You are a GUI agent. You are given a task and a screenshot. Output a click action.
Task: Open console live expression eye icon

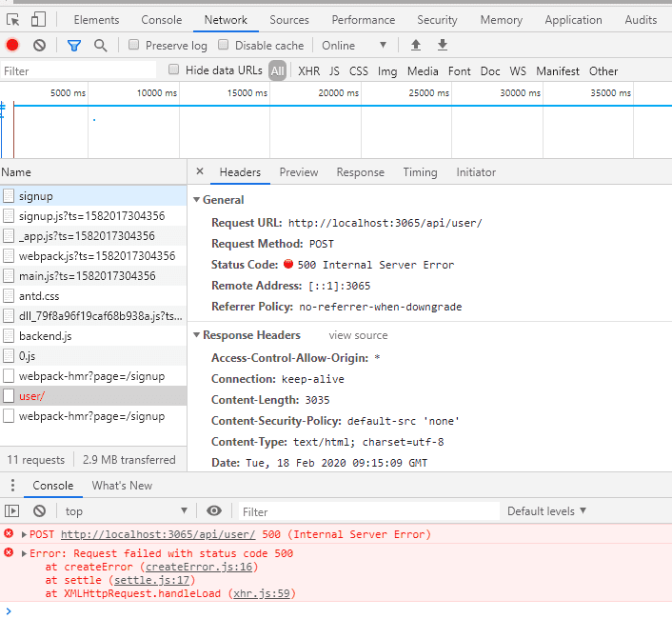coord(214,511)
